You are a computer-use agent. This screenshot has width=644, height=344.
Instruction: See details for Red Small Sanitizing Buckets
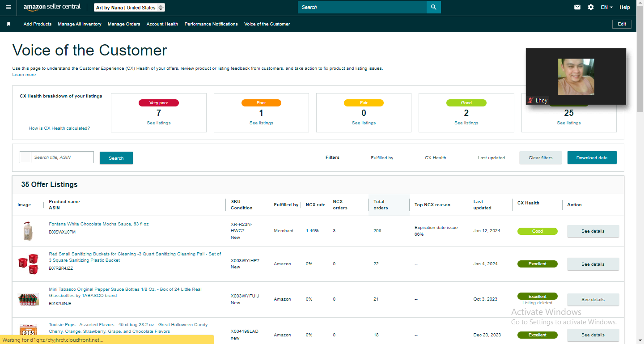[x=593, y=264]
